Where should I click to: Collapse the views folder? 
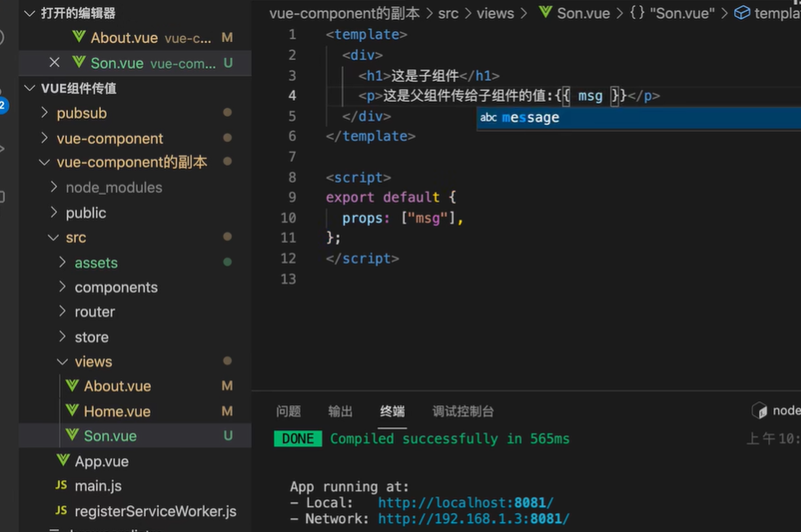click(x=63, y=362)
